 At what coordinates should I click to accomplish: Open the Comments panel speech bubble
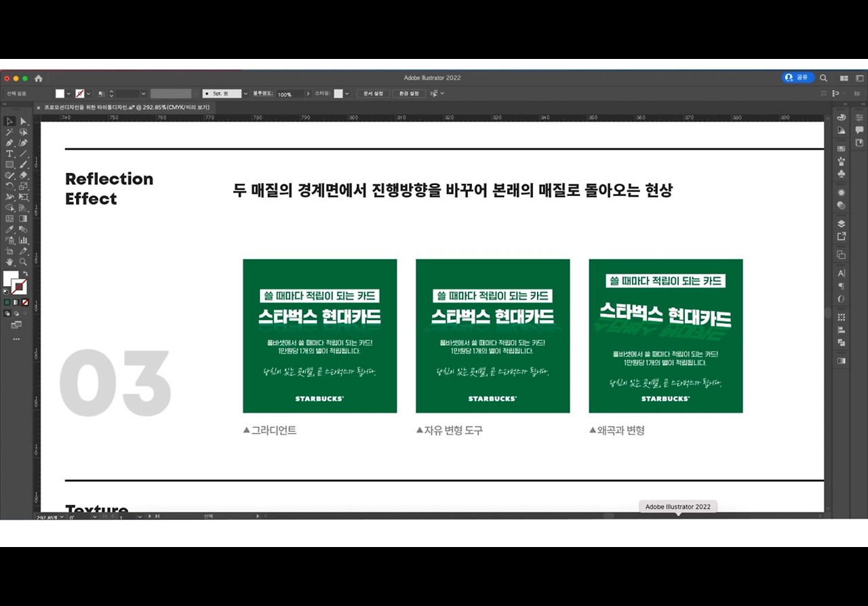click(x=859, y=130)
